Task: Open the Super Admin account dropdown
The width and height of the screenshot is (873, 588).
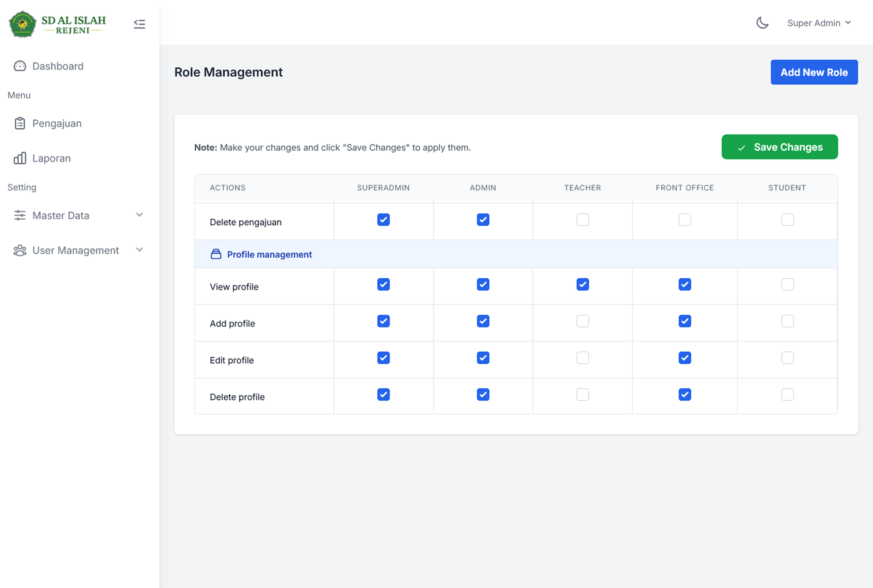Action: (819, 23)
